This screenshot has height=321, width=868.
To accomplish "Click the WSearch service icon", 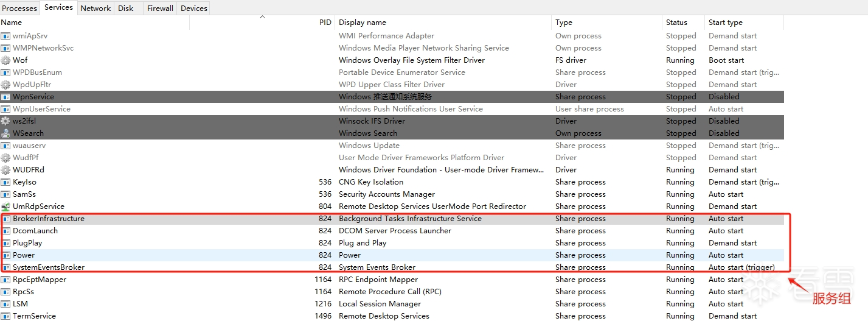I will click(5, 133).
